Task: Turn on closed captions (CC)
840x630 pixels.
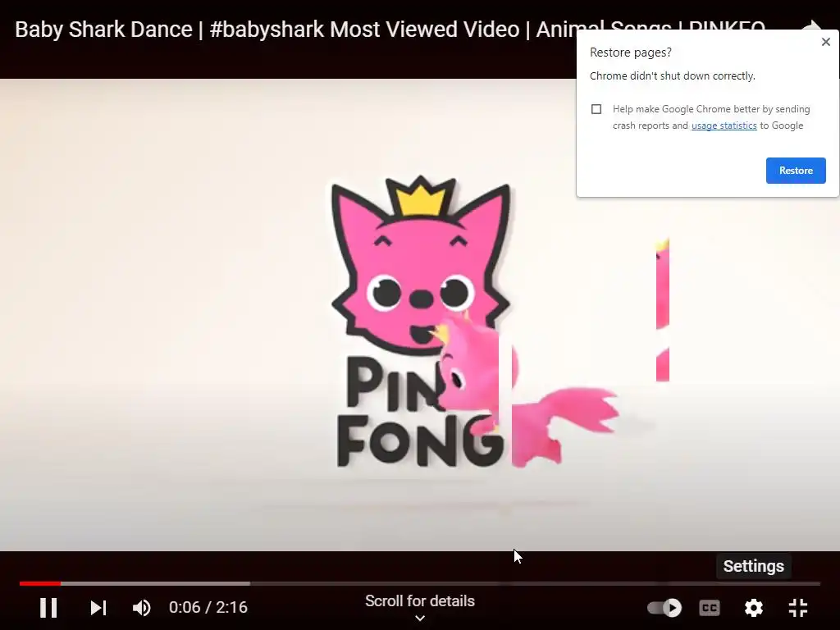Action: tap(710, 608)
